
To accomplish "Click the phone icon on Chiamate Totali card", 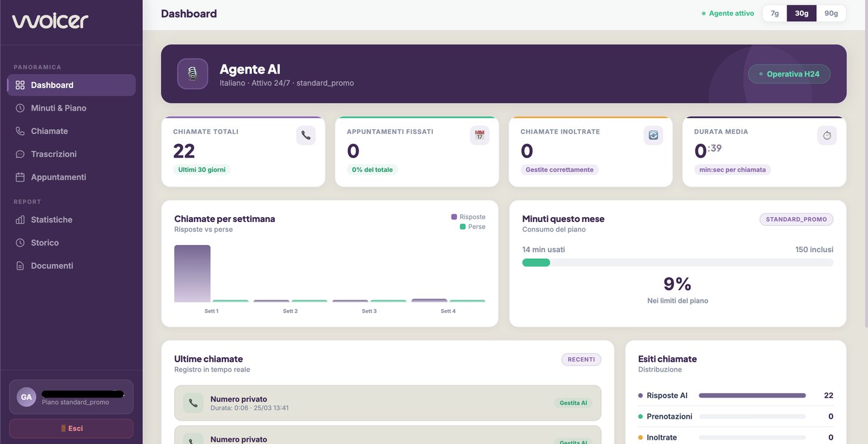I will (x=306, y=135).
